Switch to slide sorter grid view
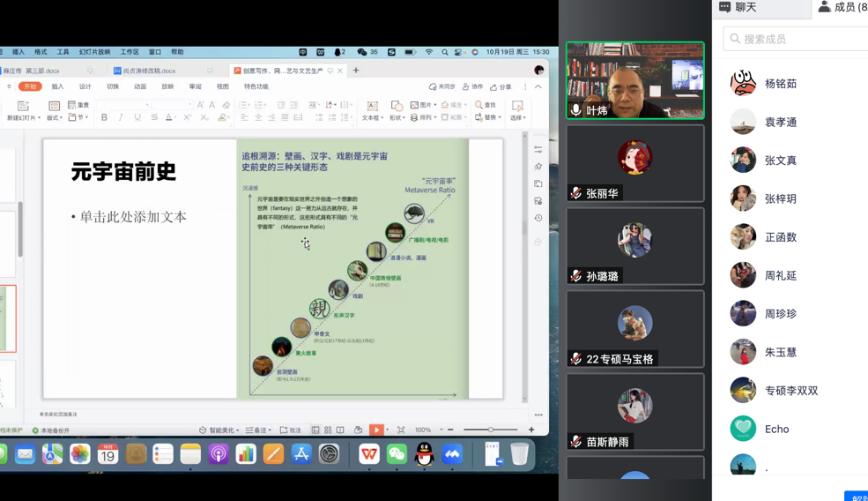The width and height of the screenshot is (868, 501). pyautogui.click(x=328, y=430)
